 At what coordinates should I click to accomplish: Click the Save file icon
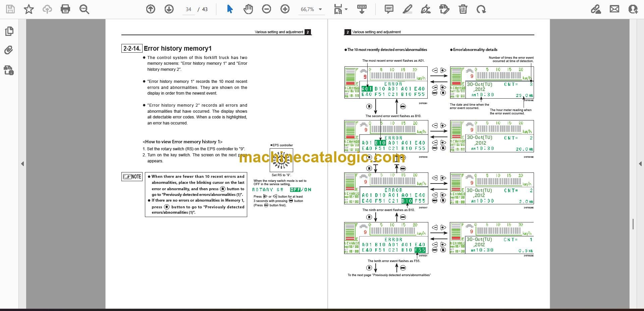point(10,9)
